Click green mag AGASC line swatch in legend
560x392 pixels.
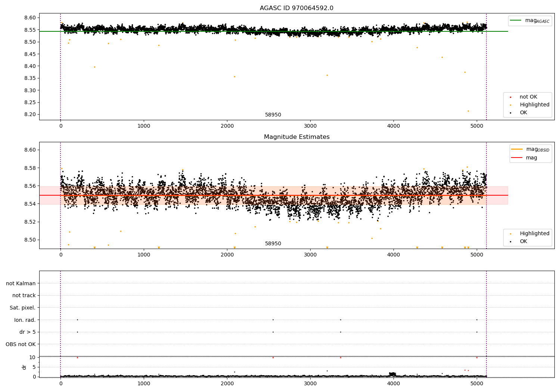[x=516, y=21]
